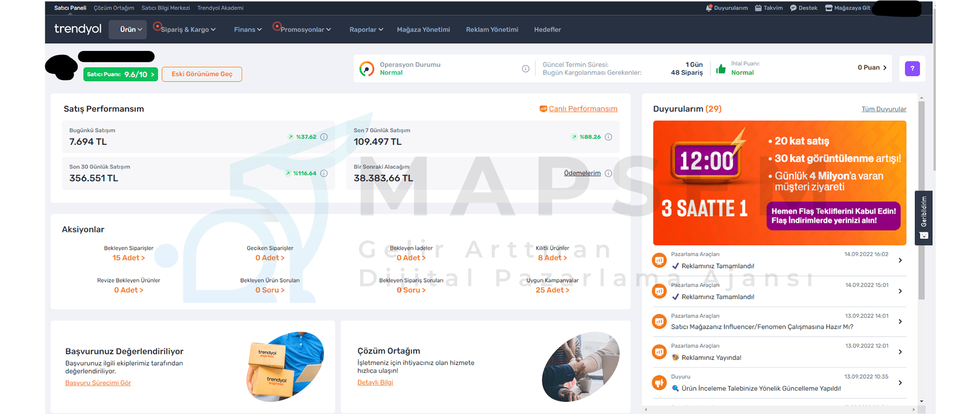
Task: Click the Eski Görünüme Geç button
Action: click(202, 74)
